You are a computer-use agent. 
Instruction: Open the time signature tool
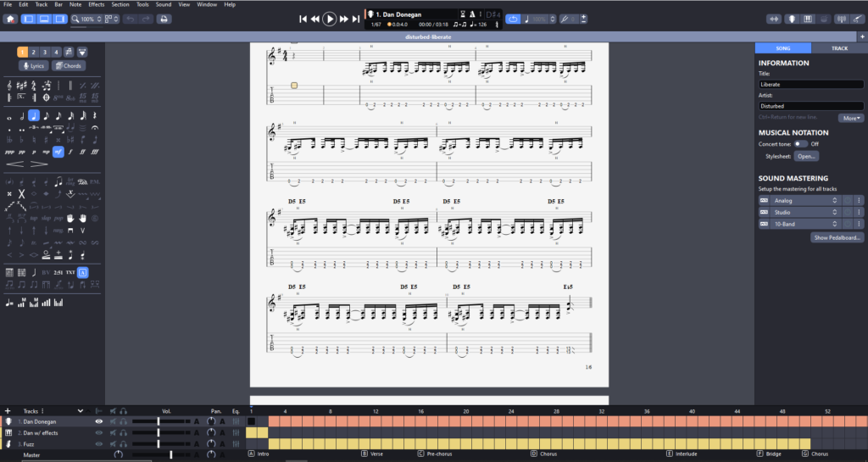click(34, 86)
